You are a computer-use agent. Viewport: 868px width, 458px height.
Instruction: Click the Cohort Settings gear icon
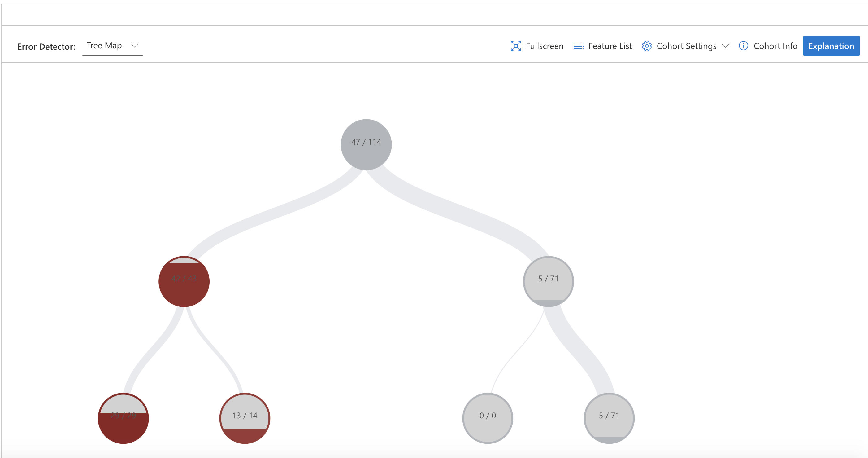pyautogui.click(x=647, y=46)
